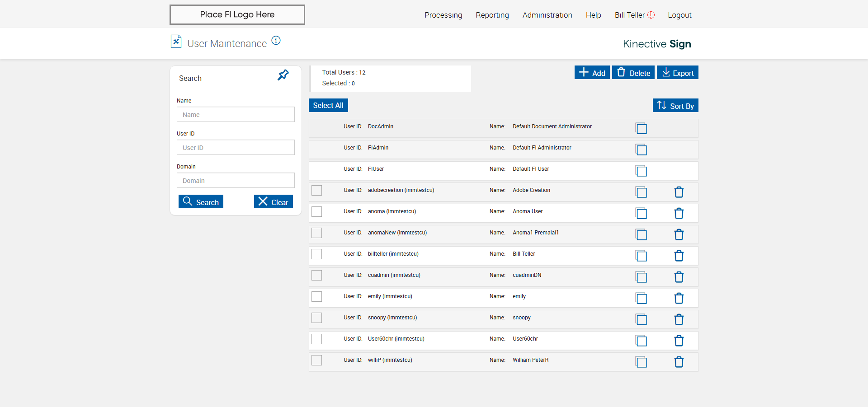The image size is (868, 407).
Task: Focus the User ID search field
Action: tap(236, 148)
